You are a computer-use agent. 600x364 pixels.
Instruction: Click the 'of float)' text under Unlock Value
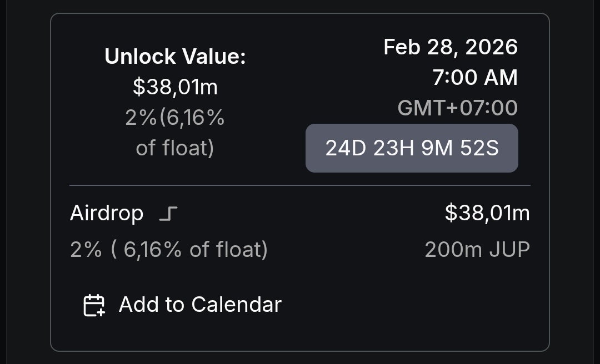tap(175, 148)
